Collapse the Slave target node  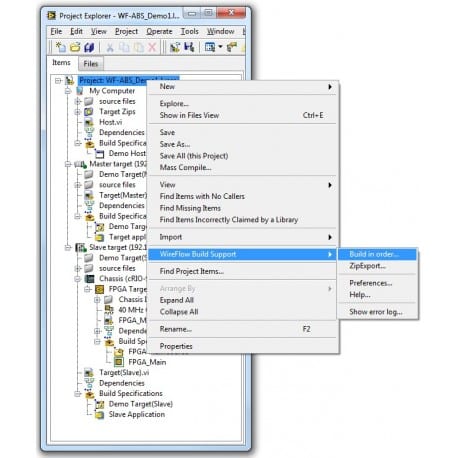[68, 247]
